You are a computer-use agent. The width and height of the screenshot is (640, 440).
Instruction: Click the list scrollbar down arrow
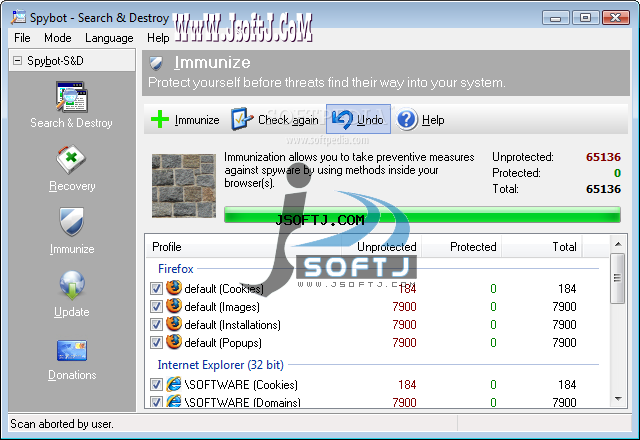coord(618,399)
